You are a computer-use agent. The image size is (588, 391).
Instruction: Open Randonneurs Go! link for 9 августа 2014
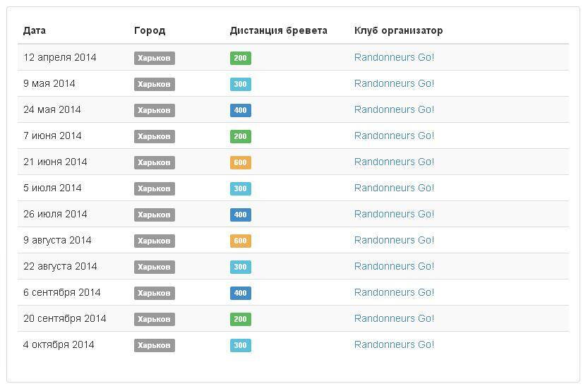pos(394,240)
